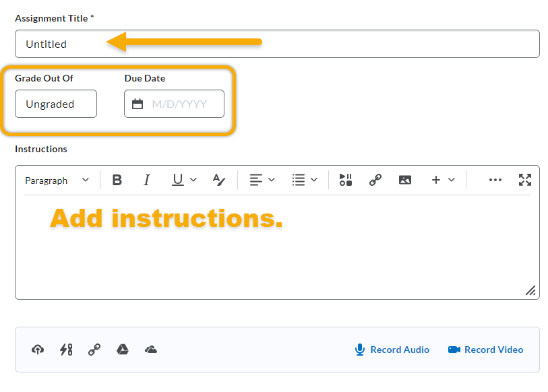The height and width of the screenshot is (392, 548).
Task: Attach a file from Google Drive
Action: coord(122,350)
